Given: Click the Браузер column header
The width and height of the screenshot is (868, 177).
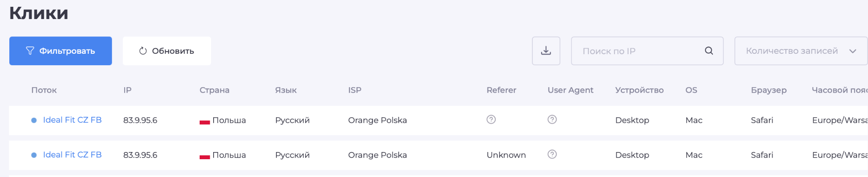Looking at the screenshot, I should [x=768, y=90].
